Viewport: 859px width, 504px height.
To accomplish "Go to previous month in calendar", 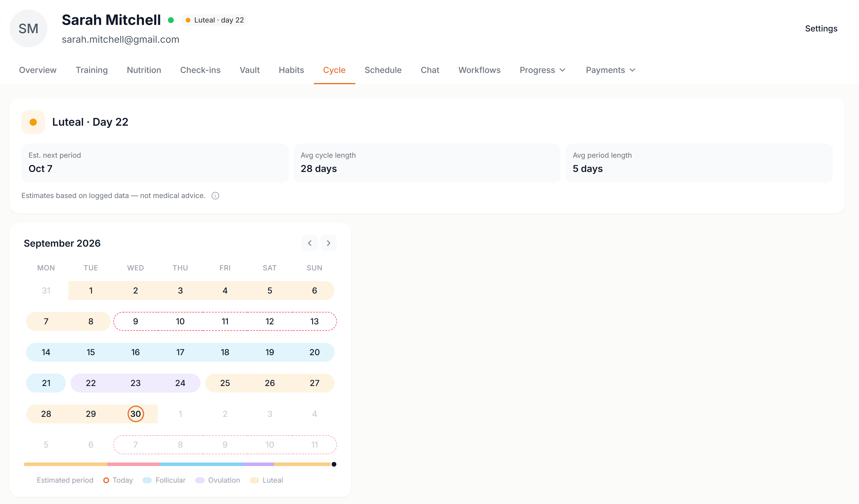I will [x=309, y=243].
